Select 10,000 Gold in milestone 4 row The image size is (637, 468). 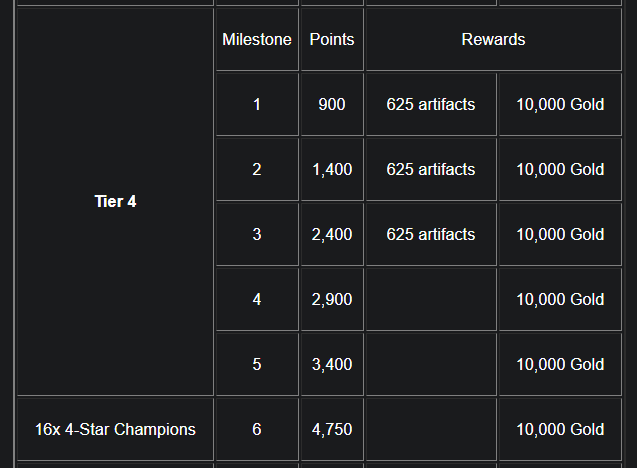click(560, 299)
